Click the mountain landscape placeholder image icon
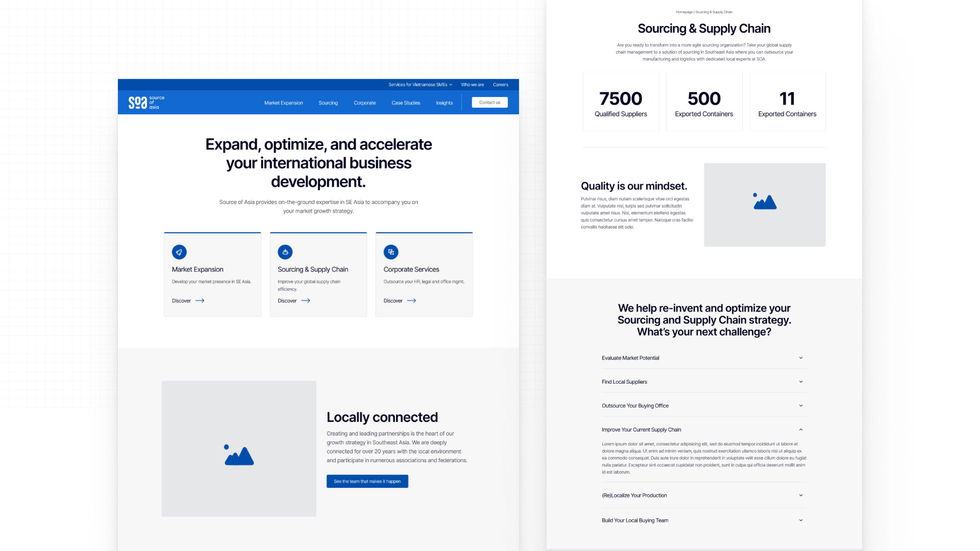Screen dimensions: 980x551 pos(239,455)
